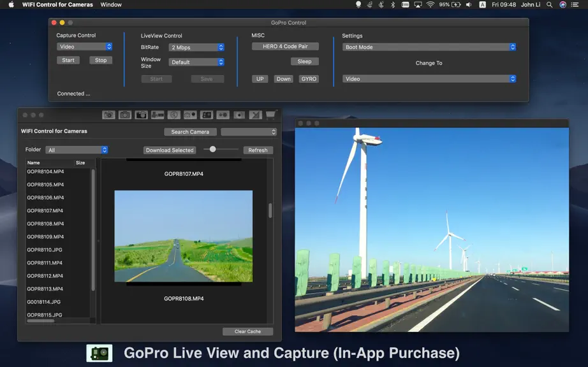Open Spotlight search in the menu bar

[549, 4]
